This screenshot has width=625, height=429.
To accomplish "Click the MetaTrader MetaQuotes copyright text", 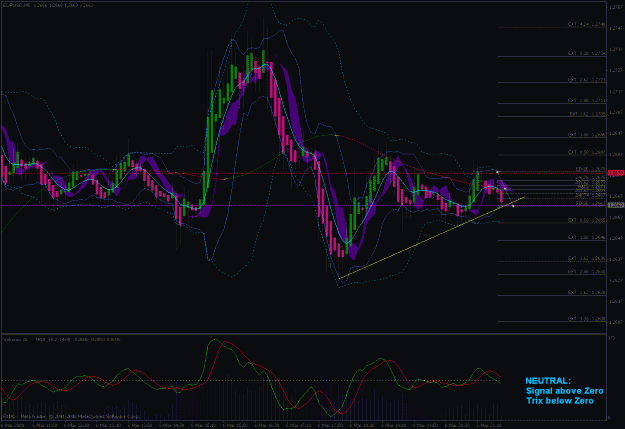I will click(72, 416).
